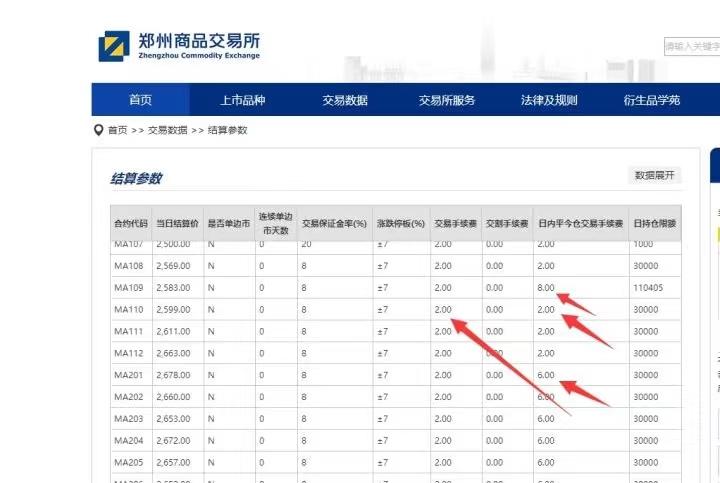Select the MA111 contract code cell
The height and width of the screenshot is (483, 720).
click(129, 331)
